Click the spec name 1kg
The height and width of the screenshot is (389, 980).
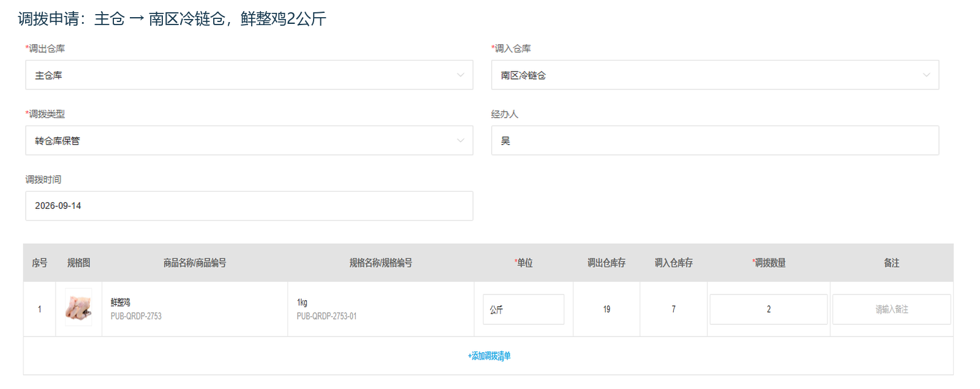pos(302,302)
